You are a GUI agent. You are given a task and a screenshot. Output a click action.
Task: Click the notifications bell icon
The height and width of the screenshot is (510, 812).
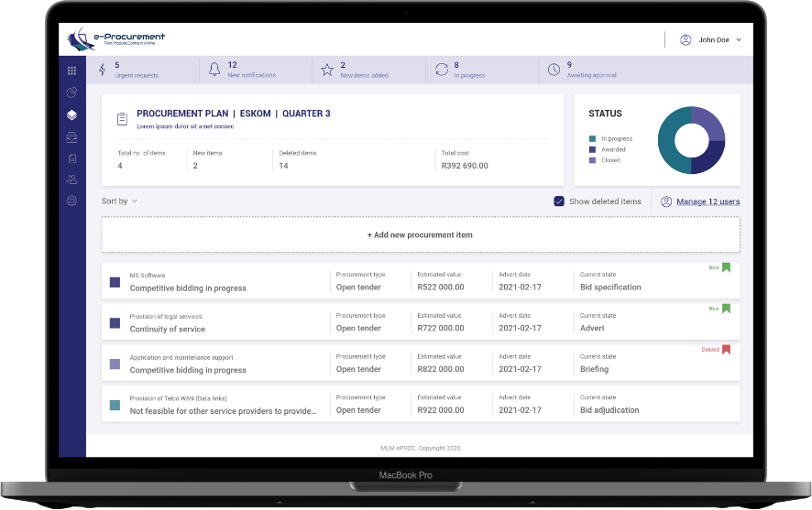pos(214,70)
